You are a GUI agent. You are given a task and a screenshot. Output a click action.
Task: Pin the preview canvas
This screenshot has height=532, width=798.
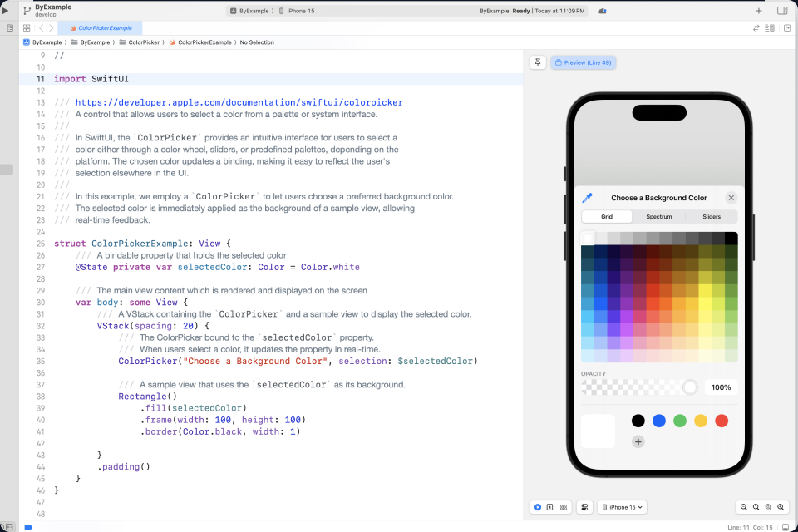538,62
